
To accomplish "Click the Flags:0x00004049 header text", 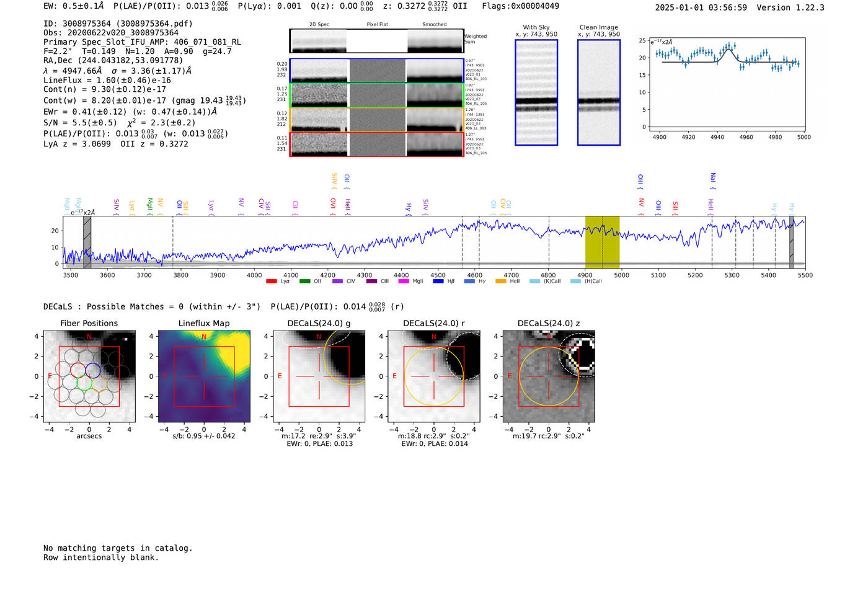I will click(x=521, y=6).
